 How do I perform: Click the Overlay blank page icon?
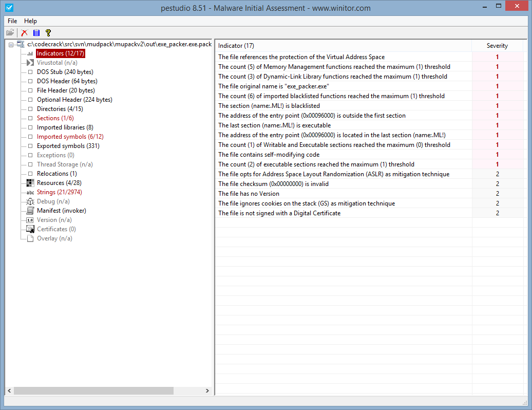coord(30,238)
